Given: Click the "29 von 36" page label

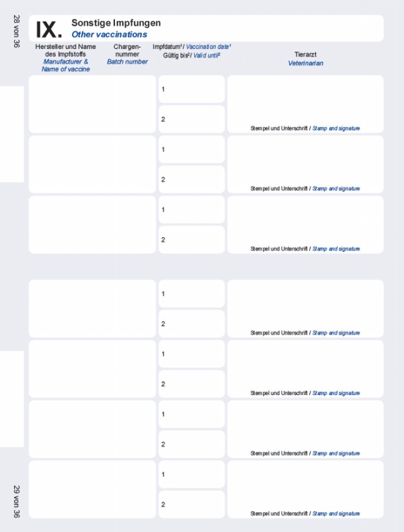Looking at the screenshot, I should 17,500.
